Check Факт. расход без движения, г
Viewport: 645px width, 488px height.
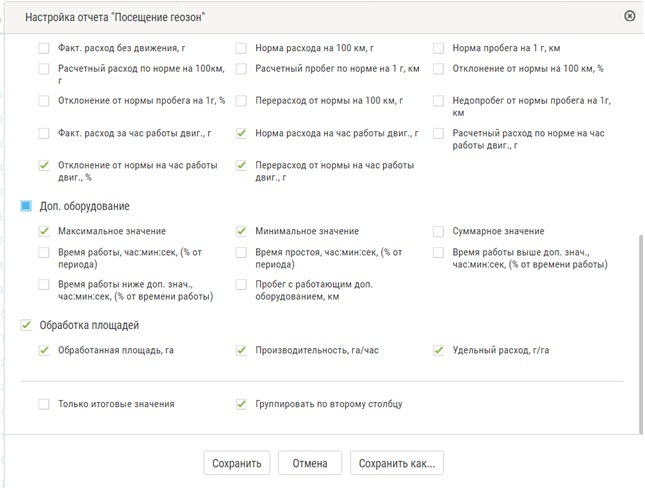(43, 48)
